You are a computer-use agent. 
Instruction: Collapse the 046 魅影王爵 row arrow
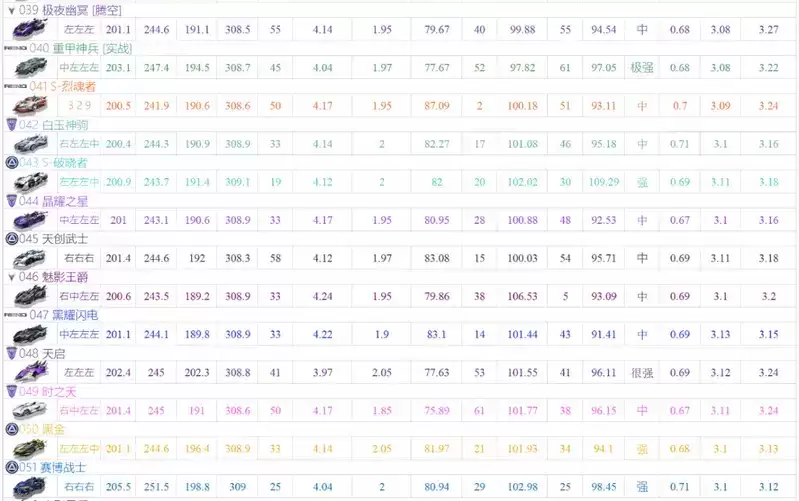tap(10, 277)
